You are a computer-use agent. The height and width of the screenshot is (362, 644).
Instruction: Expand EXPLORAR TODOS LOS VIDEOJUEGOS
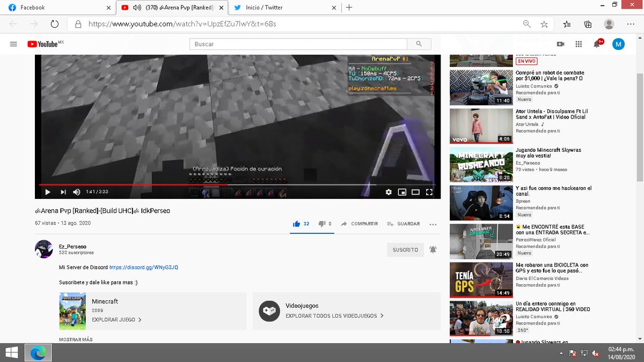click(335, 316)
